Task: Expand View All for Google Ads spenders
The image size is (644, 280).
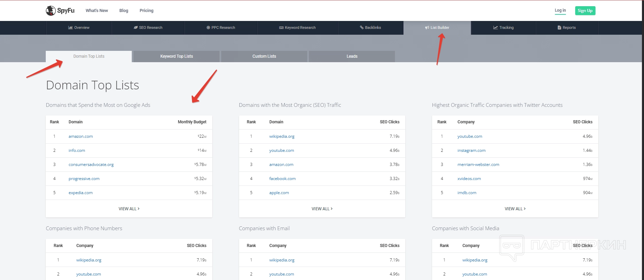Action: coord(129,209)
